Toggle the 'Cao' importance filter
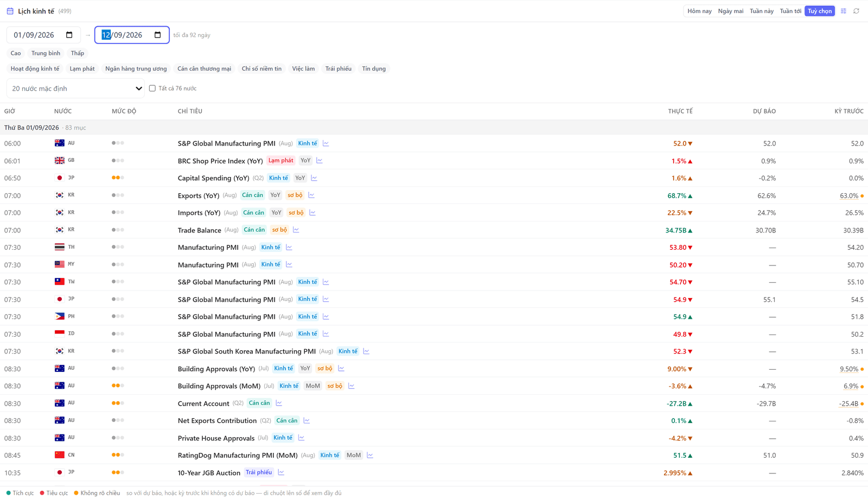This screenshot has width=868, height=499. point(16,53)
